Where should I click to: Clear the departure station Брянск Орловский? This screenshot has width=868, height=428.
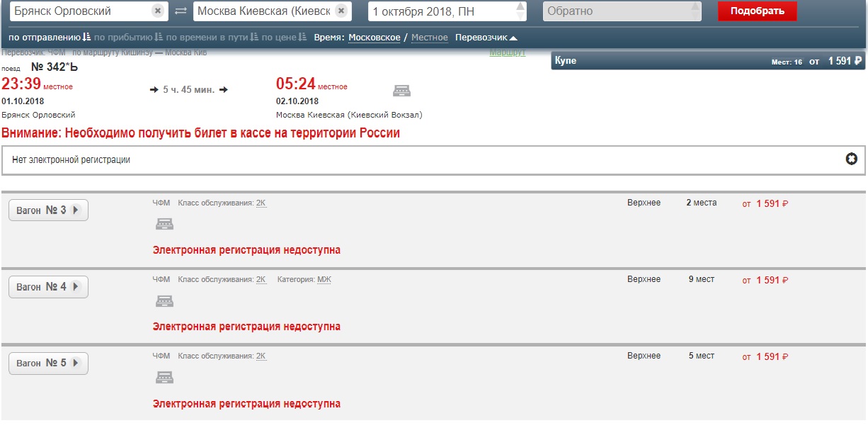[158, 11]
